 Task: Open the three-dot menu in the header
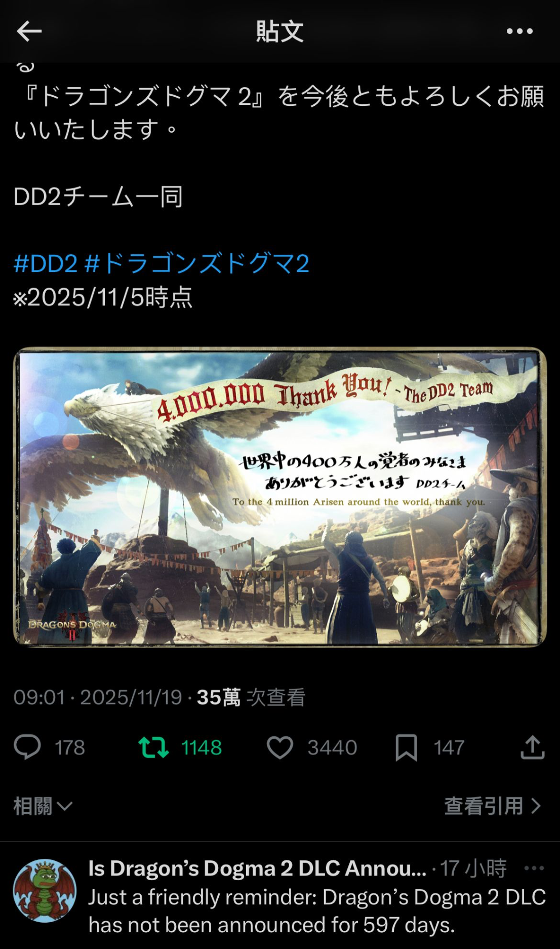click(x=519, y=31)
